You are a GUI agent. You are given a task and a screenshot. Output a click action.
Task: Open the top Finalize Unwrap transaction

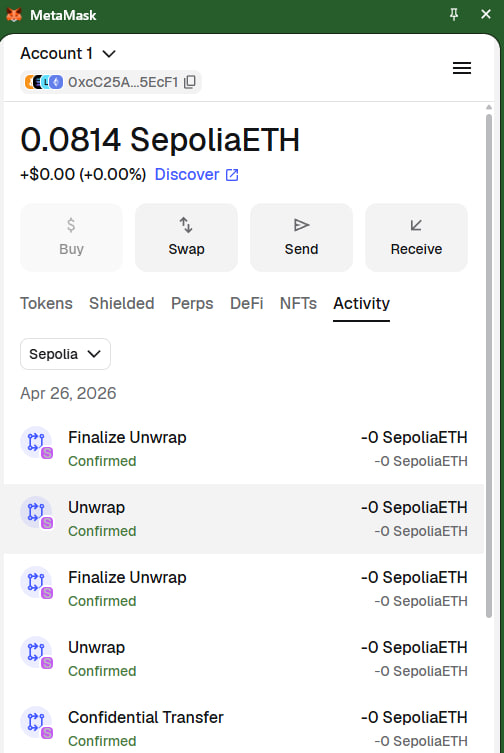coord(244,449)
